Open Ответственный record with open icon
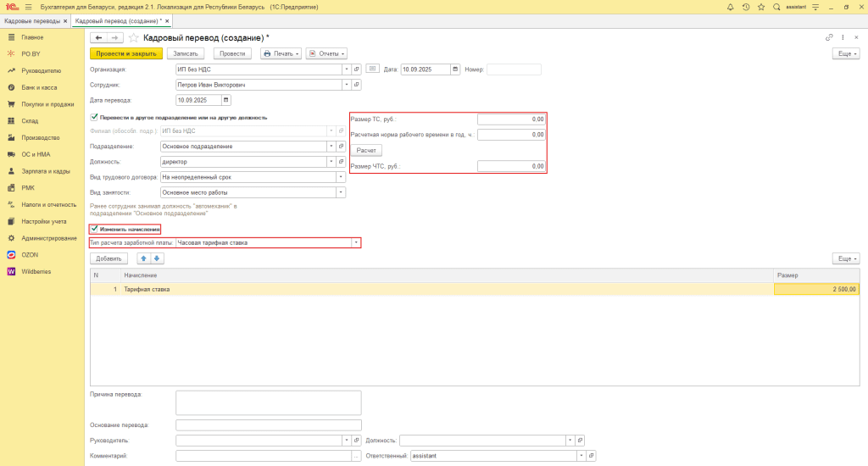 coord(591,456)
